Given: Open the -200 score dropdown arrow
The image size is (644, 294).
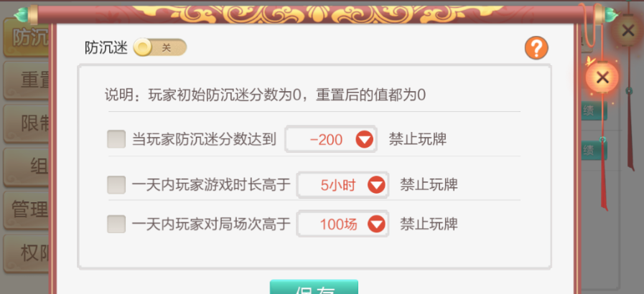Looking at the screenshot, I should coord(364,140).
